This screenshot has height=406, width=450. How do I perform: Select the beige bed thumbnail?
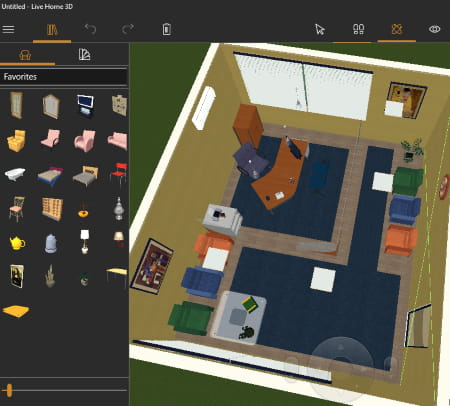[x=85, y=176]
